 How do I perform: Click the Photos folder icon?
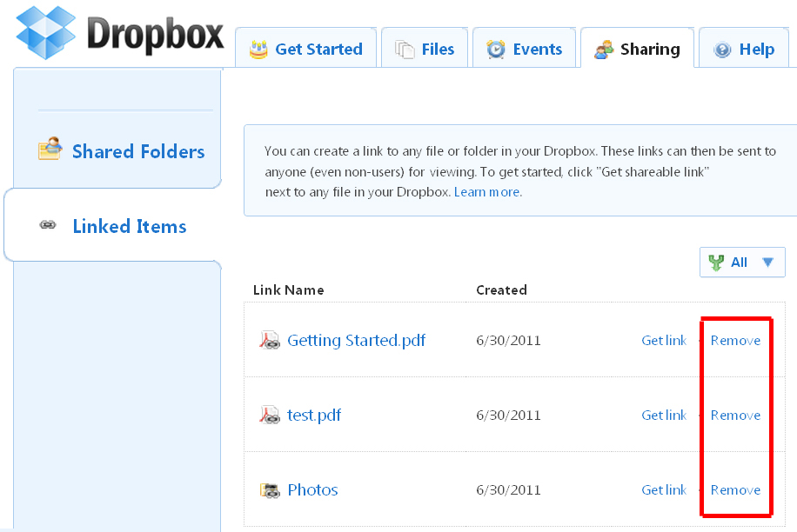[x=270, y=490]
